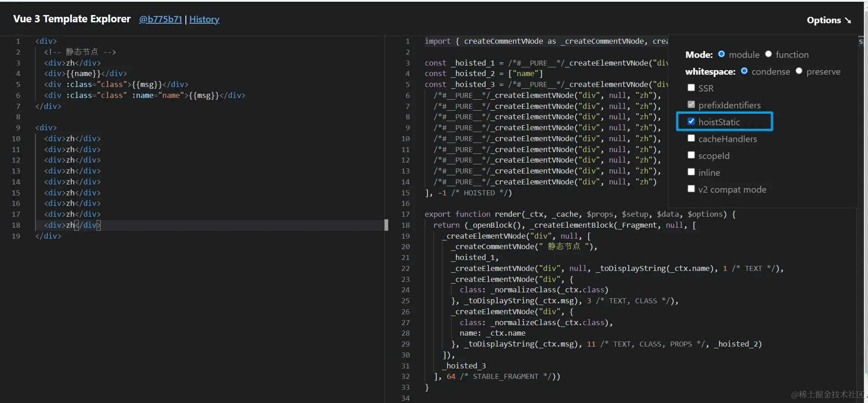
Task: Click line 5 div with :class only
Action: [x=116, y=84]
